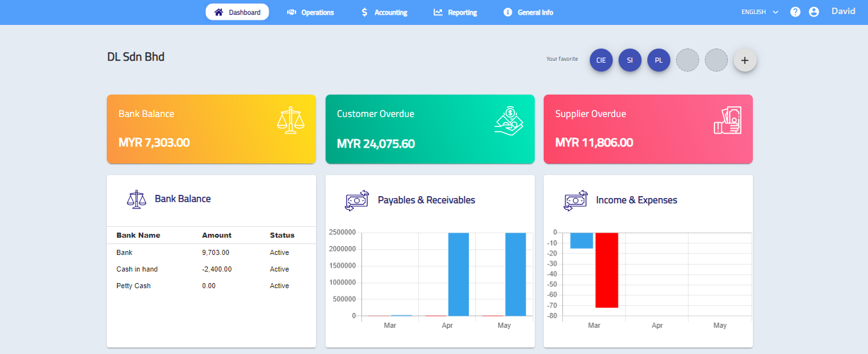Open the Operations menu
868x354 pixels.
(310, 12)
